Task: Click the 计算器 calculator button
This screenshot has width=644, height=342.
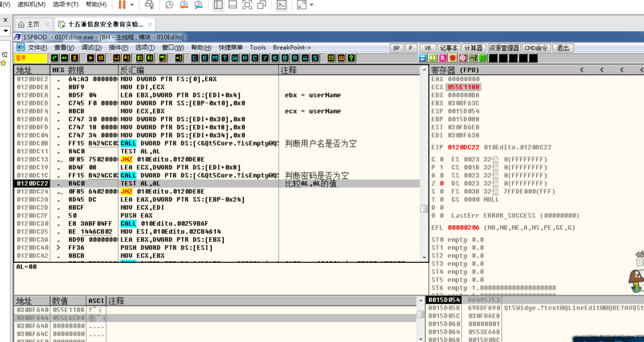Action: (473, 48)
